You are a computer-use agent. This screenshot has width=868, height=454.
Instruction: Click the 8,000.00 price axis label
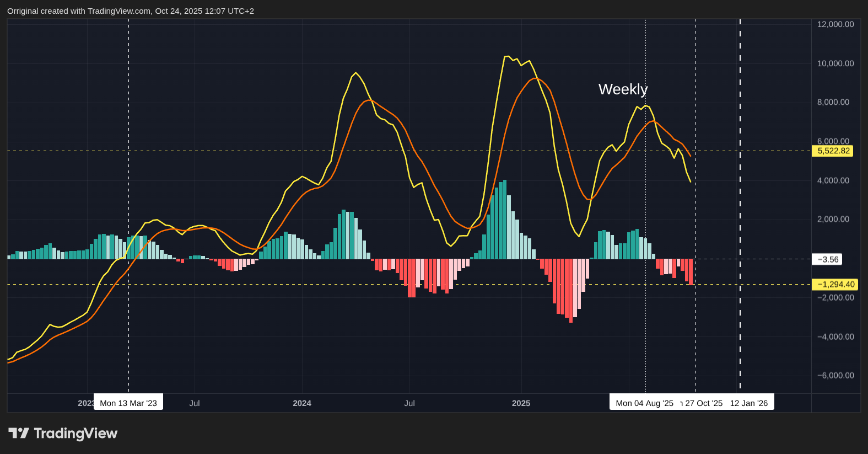(833, 102)
